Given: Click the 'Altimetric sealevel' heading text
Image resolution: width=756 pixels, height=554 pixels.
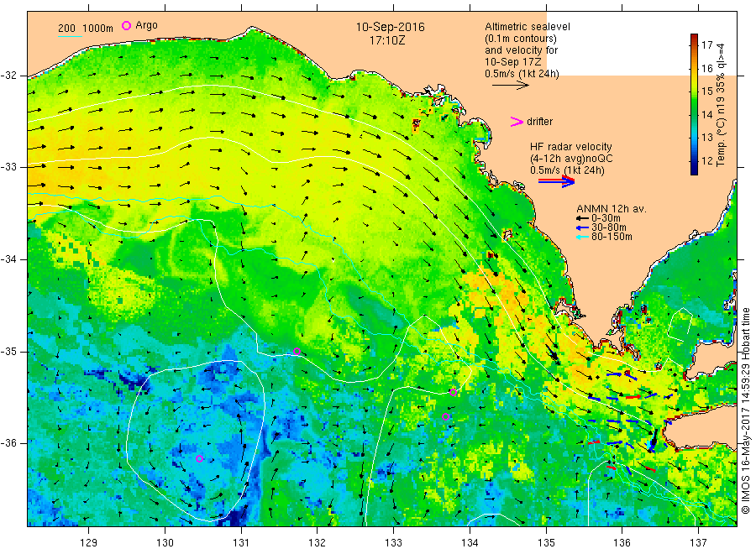Looking at the screenshot, I should (x=528, y=27).
